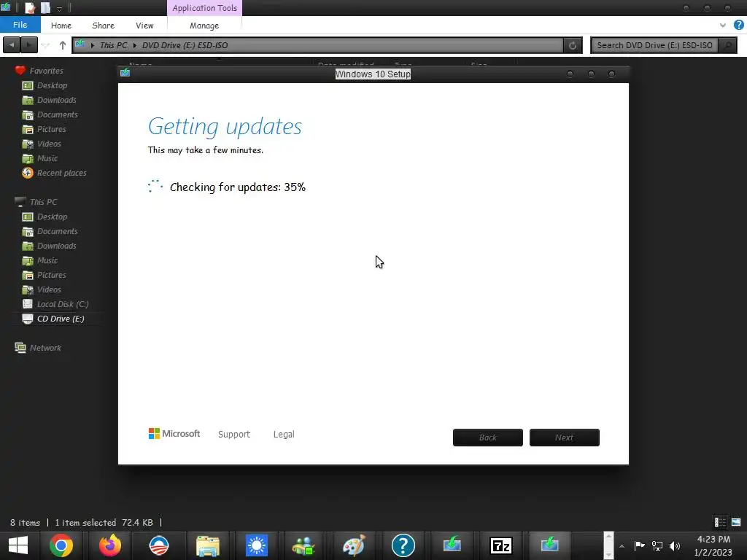Launch Google Chrome from the taskbar
The image size is (747, 560).
(x=61, y=545)
